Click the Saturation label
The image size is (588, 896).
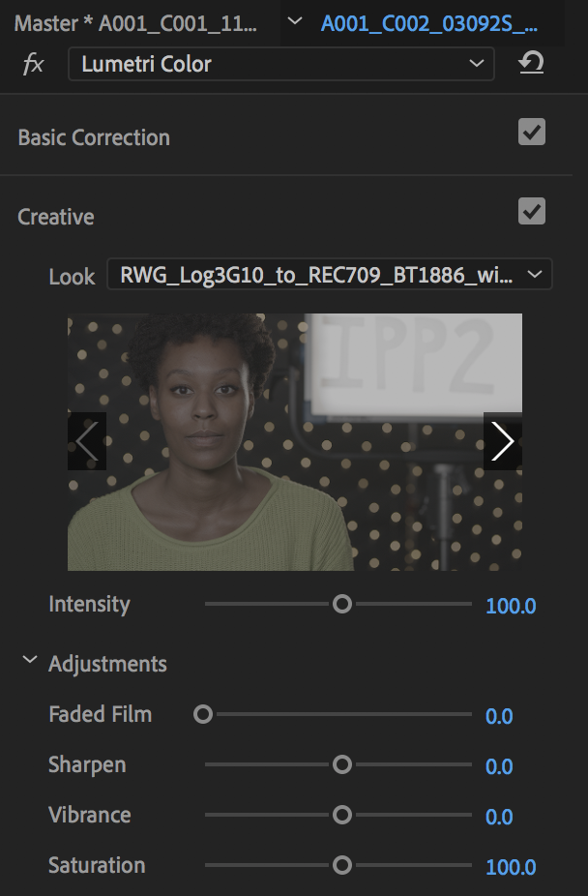[x=97, y=865]
